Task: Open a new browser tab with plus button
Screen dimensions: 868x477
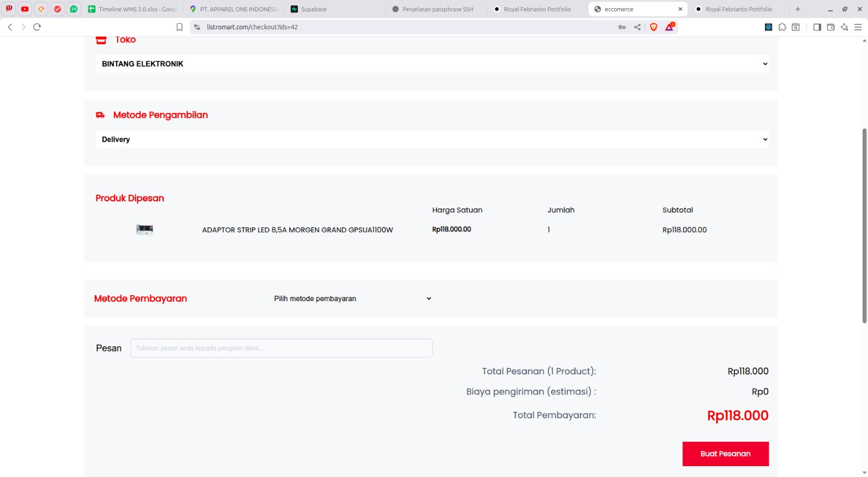Action: [x=798, y=9]
